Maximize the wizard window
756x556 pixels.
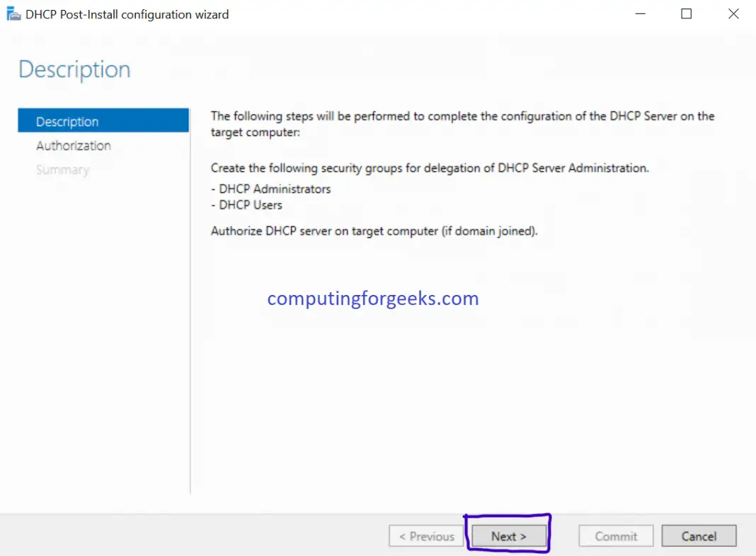click(686, 13)
